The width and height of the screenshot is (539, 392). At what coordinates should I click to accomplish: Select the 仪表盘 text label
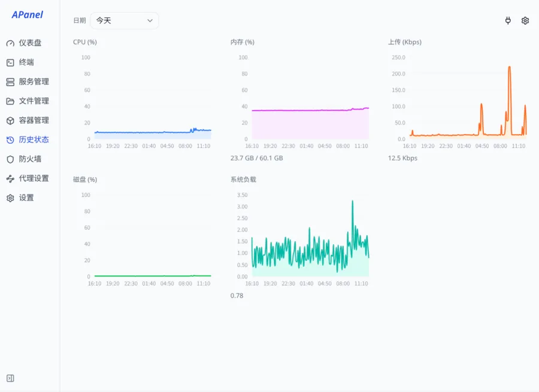(x=31, y=43)
